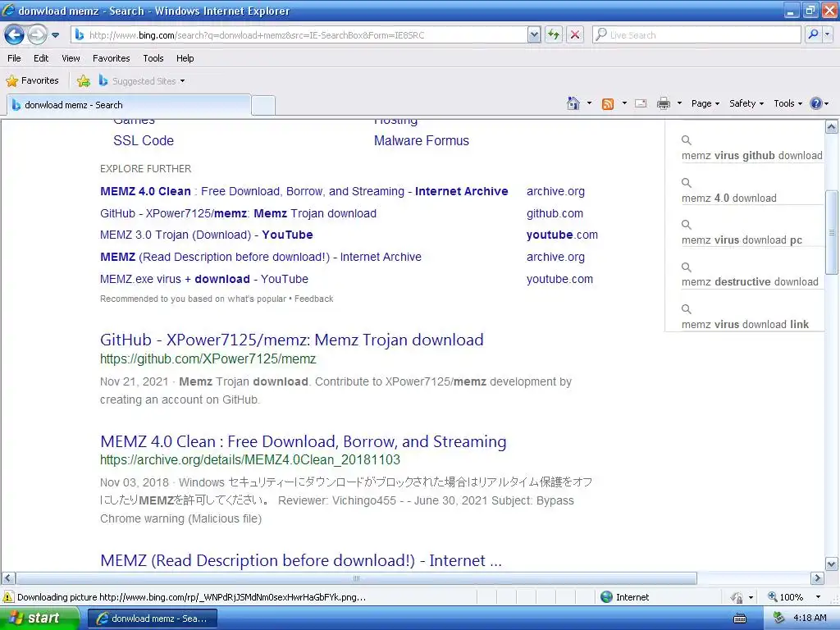840x630 pixels.
Task: Open 'MEMZ 4.0 Clean : Free Download' result title
Action: click(x=304, y=441)
